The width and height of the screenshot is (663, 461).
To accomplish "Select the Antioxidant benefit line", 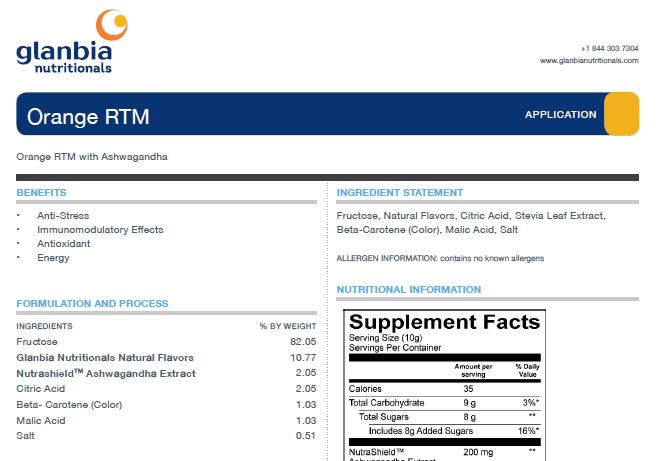I will click(x=64, y=244).
